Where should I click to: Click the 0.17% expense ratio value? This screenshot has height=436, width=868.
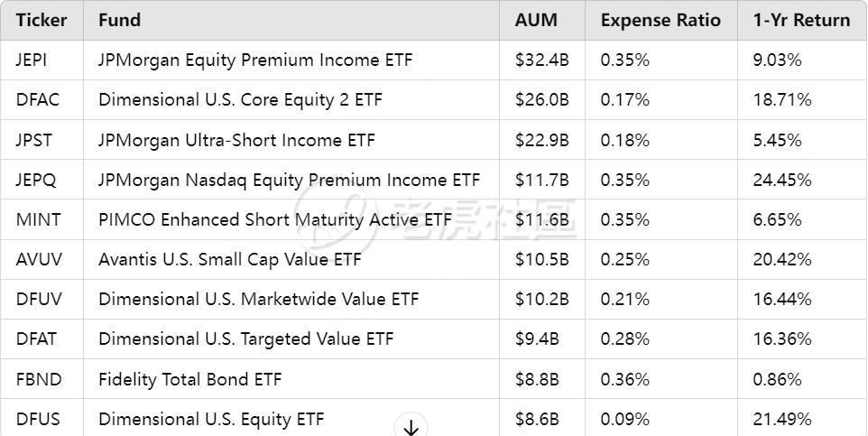tap(624, 100)
